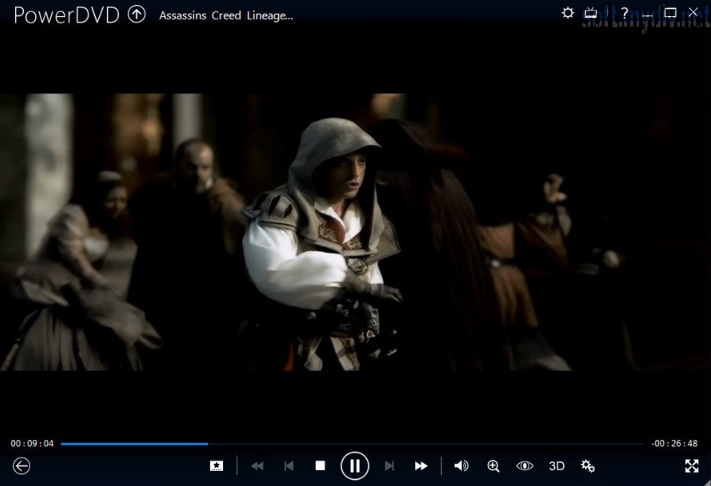
Task: Stop the movie playback
Action: click(x=320, y=466)
